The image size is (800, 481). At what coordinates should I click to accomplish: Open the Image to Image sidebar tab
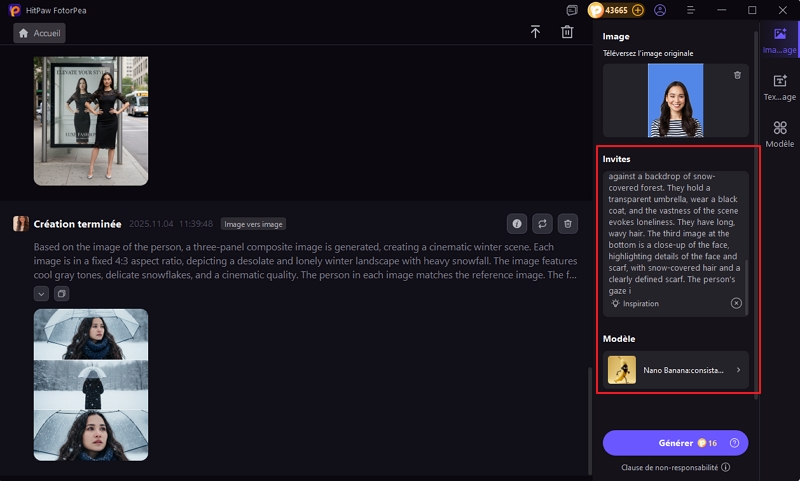[x=779, y=40]
